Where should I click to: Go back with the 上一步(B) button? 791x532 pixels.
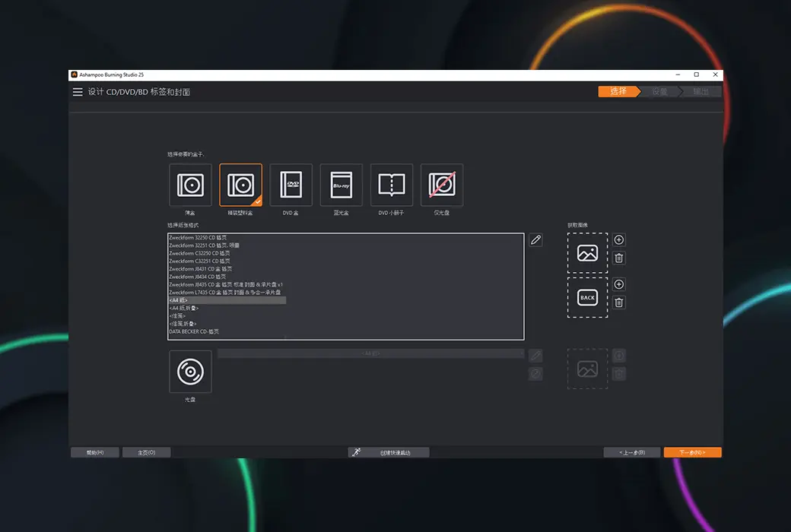632,452
